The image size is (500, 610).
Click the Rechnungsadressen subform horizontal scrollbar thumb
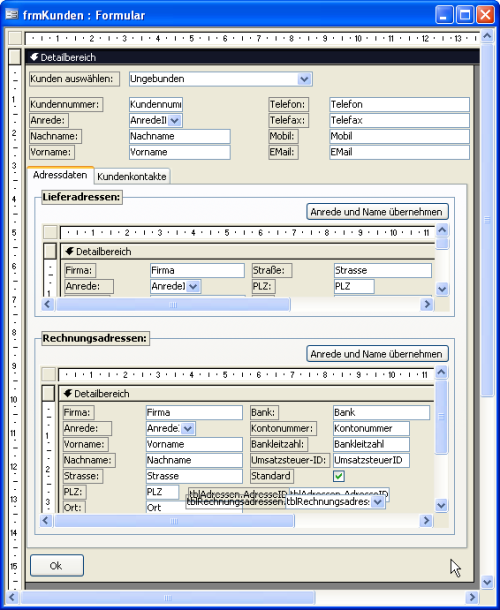pos(174,521)
